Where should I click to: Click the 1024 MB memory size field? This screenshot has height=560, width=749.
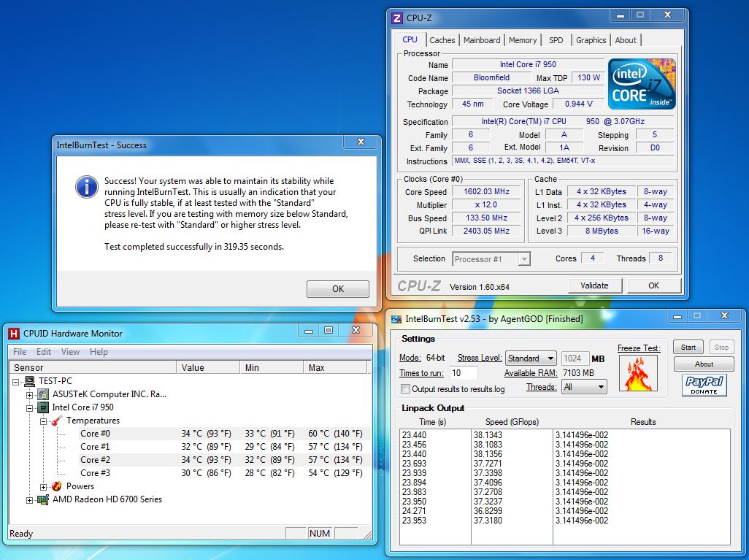pos(575,358)
